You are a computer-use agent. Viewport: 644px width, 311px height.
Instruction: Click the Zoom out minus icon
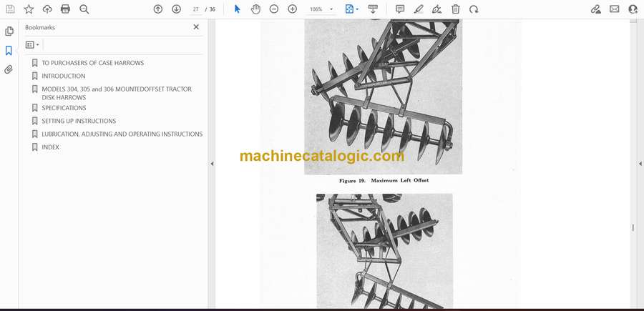click(x=274, y=9)
